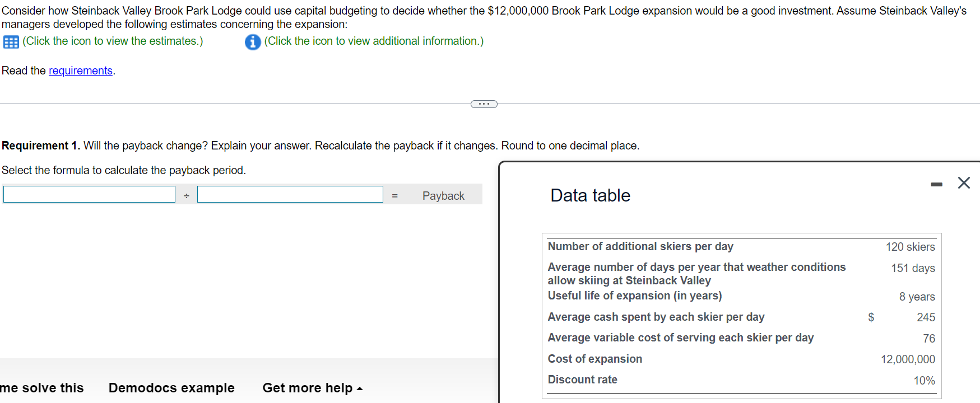Screen dimensions: 980x403
Task: Select the 12,000,000 cost of expansion value
Action: tap(908, 359)
